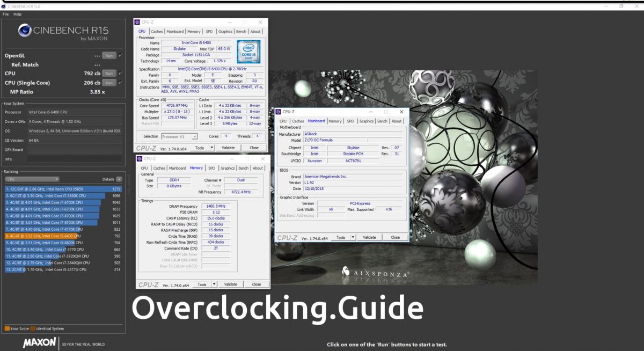Open the File menu in Cinebench

tap(5, 14)
